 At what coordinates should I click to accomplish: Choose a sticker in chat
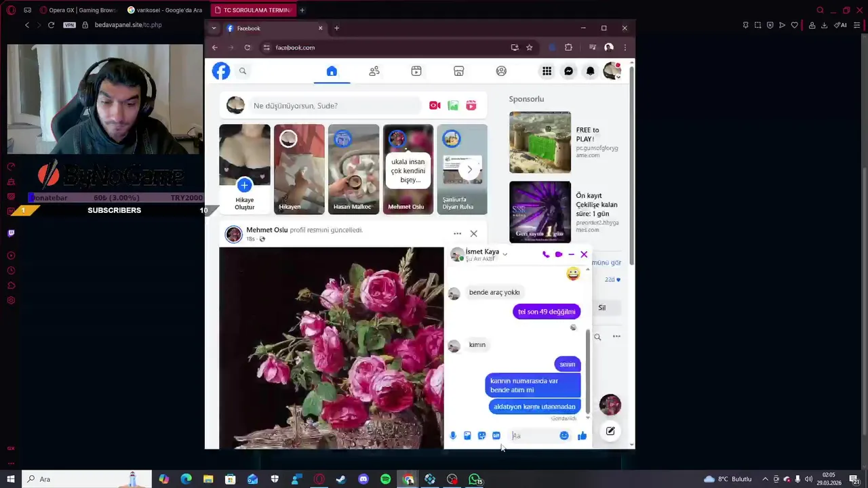point(481,436)
